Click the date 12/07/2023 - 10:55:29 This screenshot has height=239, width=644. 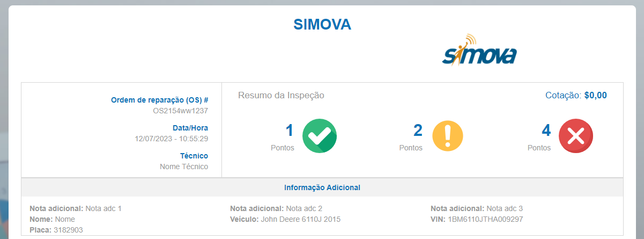click(171, 139)
